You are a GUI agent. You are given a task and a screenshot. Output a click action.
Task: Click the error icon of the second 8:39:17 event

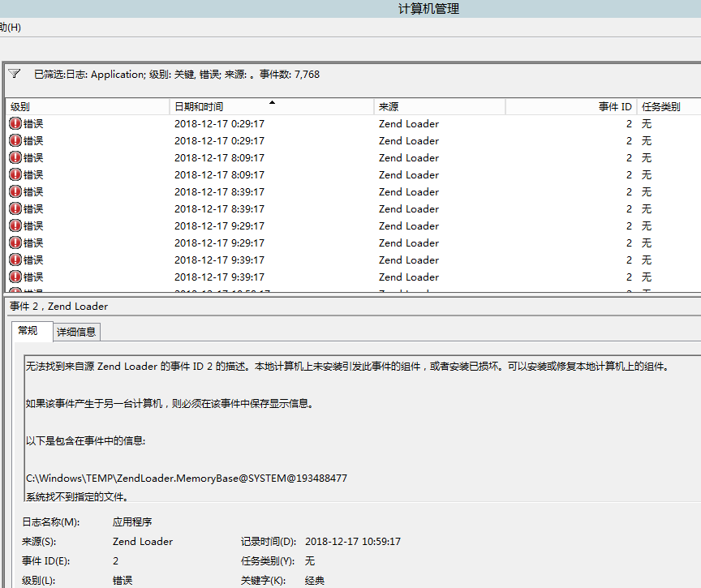pos(15,209)
